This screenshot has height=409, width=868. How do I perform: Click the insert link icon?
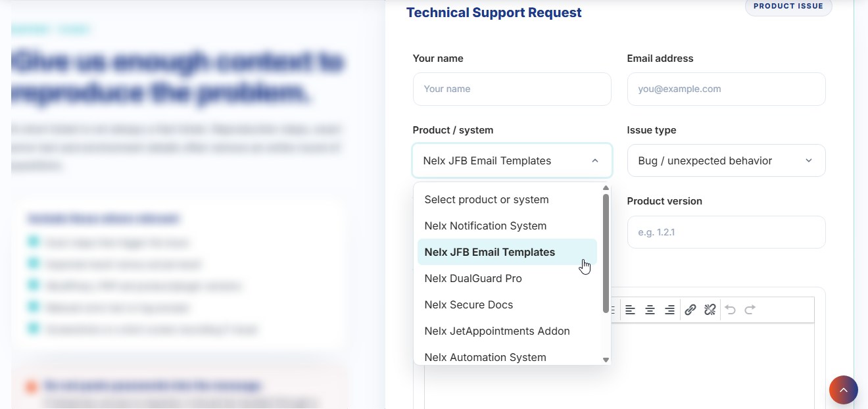pyautogui.click(x=690, y=310)
